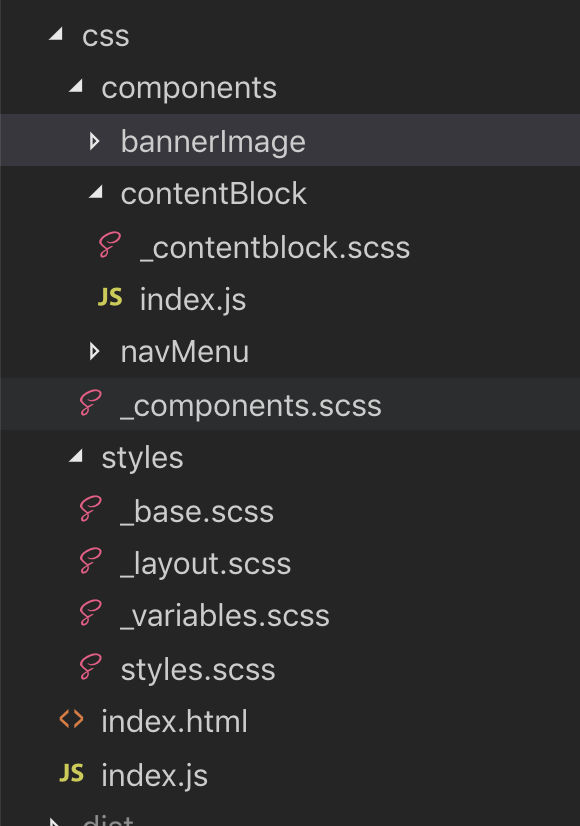
Task: Click the JS icon beside root index.js
Action: pyautogui.click(x=72, y=773)
